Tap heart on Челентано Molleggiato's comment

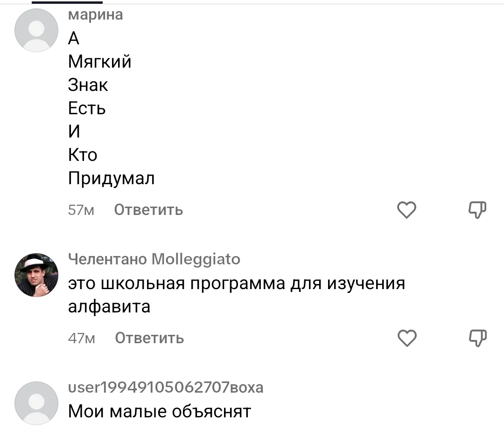tap(407, 338)
